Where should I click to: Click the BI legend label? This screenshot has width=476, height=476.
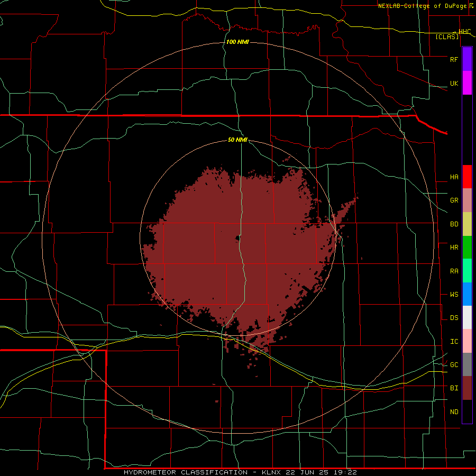(454, 388)
